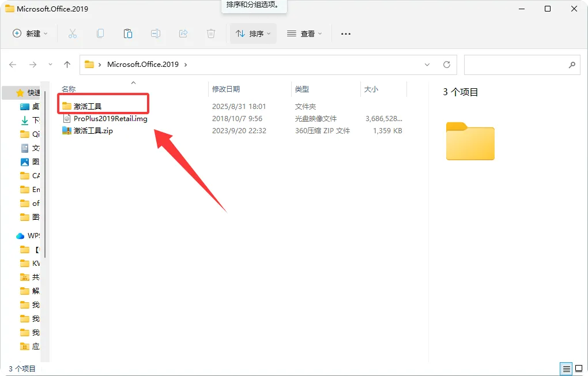Click the 激活工具.zip archive icon
Viewport: 588px width, 376px height.
tap(67, 130)
